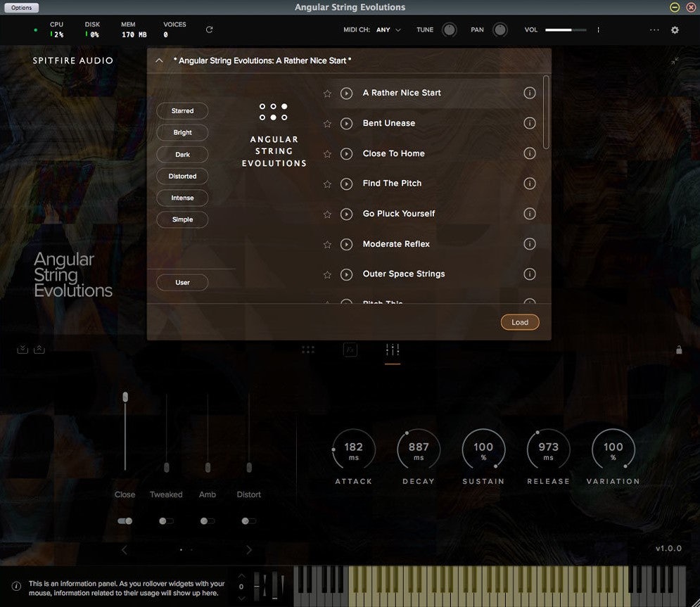Viewport: 700px width, 607px height.
Task: Preview the Find The Pitch preset
Action: pyautogui.click(x=346, y=184)
